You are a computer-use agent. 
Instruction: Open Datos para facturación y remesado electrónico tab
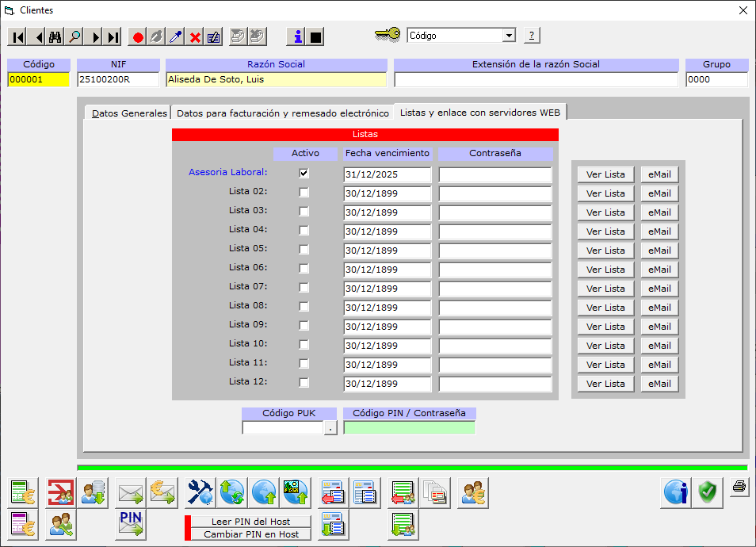point(282,113)
